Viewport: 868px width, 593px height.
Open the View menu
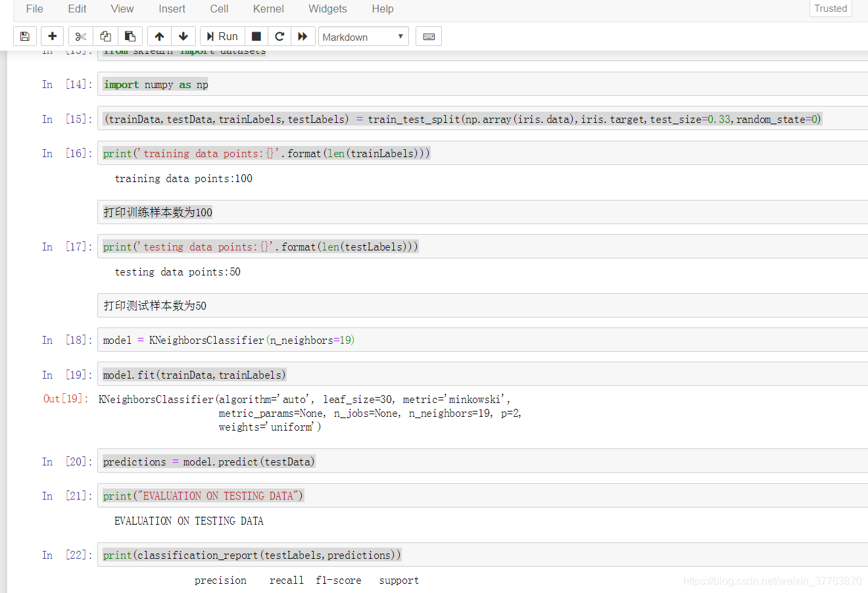[122, 9]
